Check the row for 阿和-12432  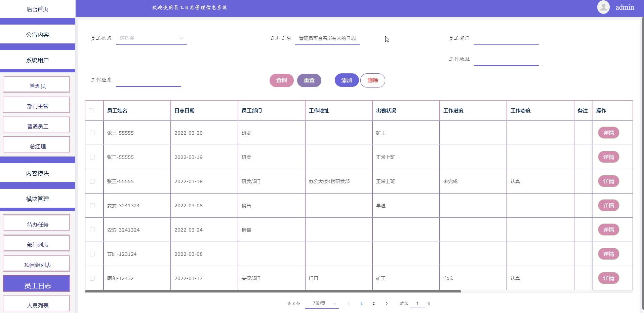tap(92, 278)
